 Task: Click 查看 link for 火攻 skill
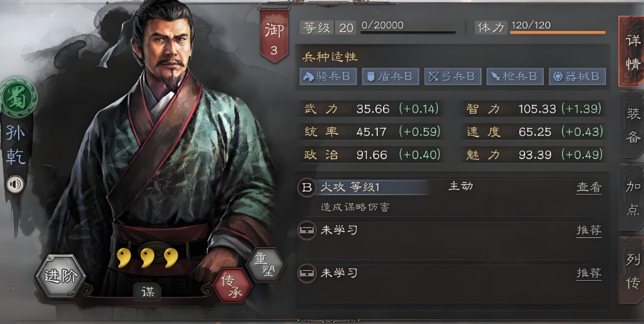click(x=589, y=188)
